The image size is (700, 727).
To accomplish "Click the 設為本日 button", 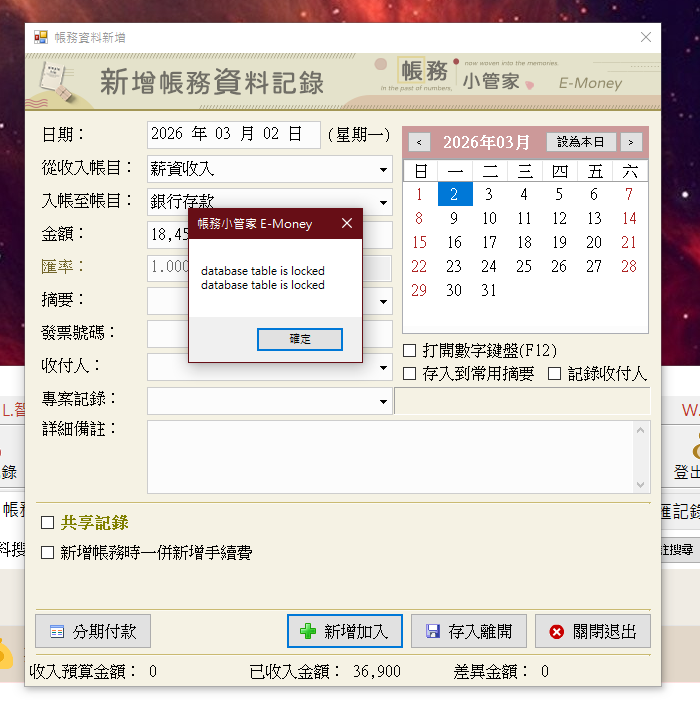I will click(x=580, y=142).
